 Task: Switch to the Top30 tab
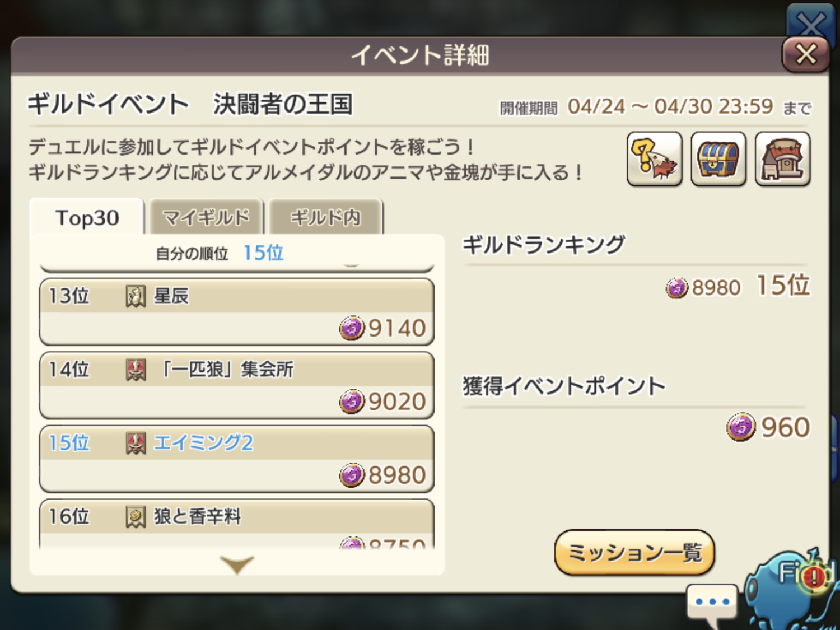coord(87,218)
